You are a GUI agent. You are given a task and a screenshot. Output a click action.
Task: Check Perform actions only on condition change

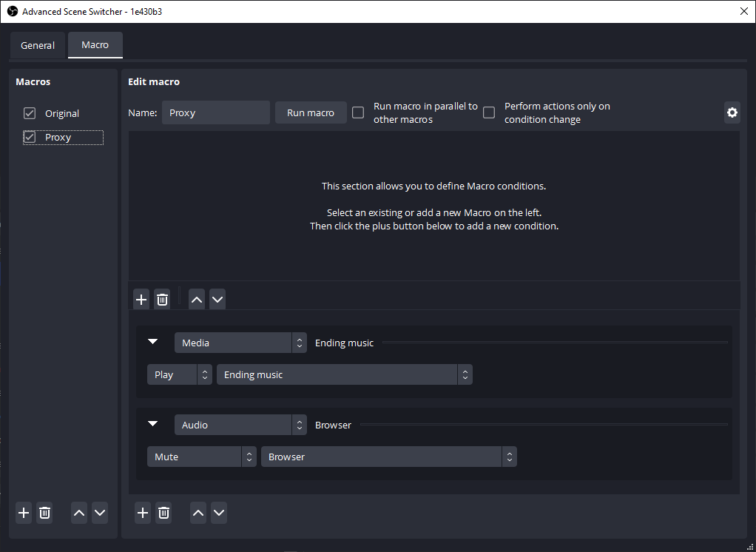489,112
